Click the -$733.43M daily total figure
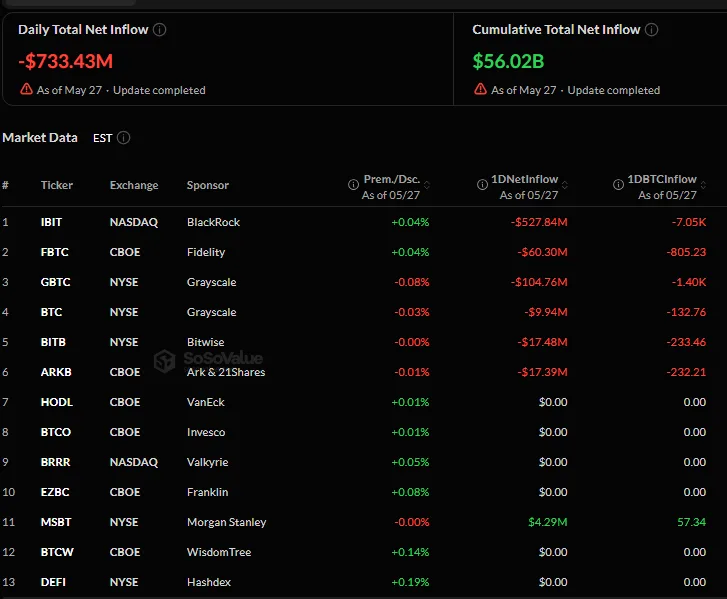This screenshot has height=599, width=727. [x=65, y=61]
